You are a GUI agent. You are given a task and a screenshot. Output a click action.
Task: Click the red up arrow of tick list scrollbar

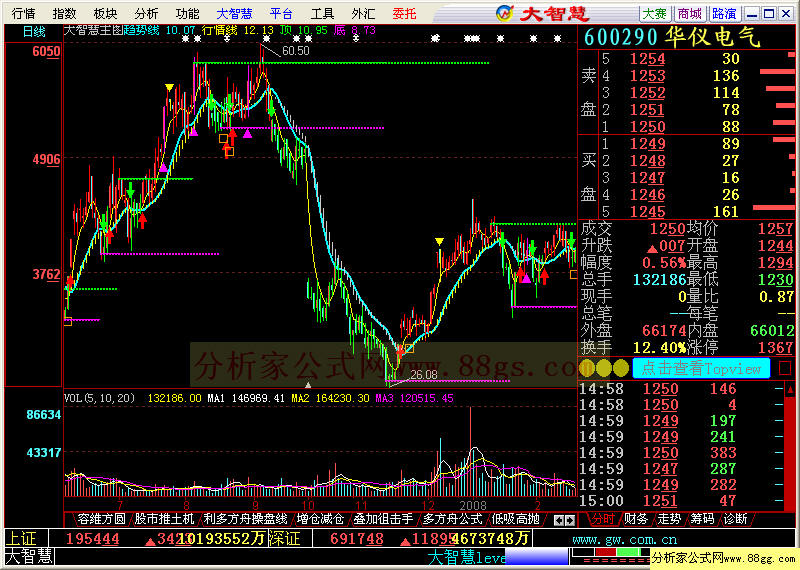790,390
